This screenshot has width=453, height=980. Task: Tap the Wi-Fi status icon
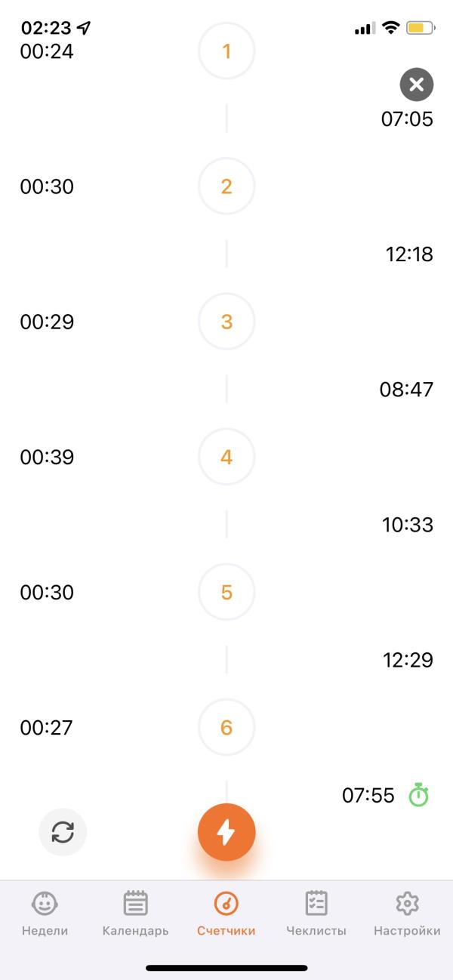click(390, 28)
